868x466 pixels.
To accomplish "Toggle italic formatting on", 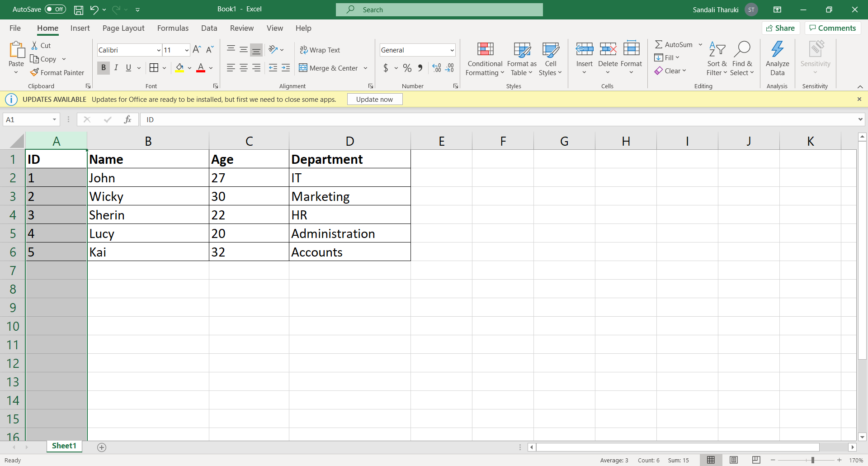I will click(116, 68).
